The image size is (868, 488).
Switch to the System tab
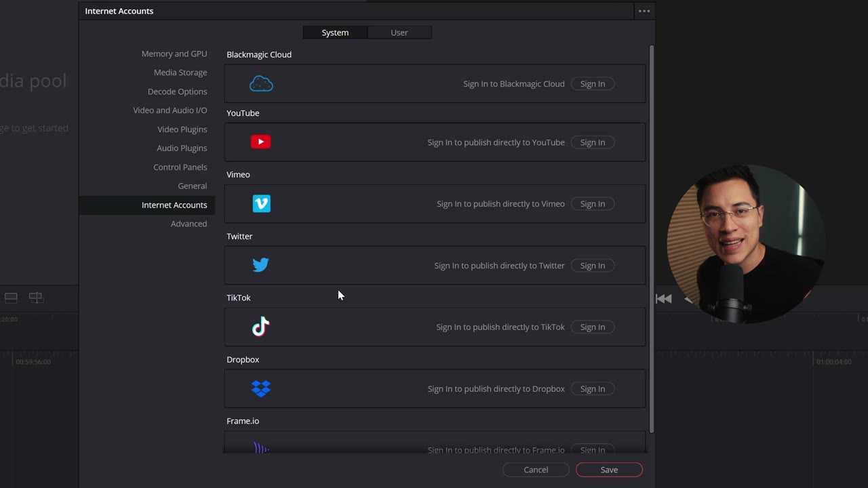(x=335, y=33)
